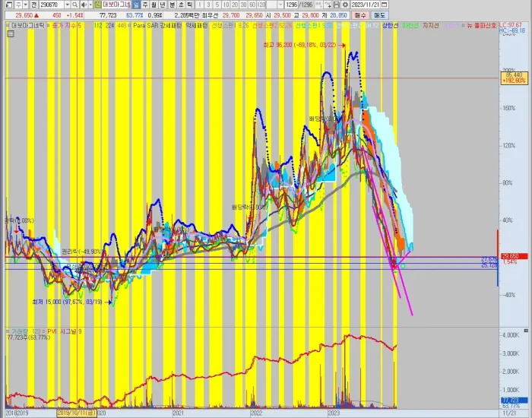Click the floppy disk save chart icon
Viewport: 532px width, 418px height.
point(336,5)
